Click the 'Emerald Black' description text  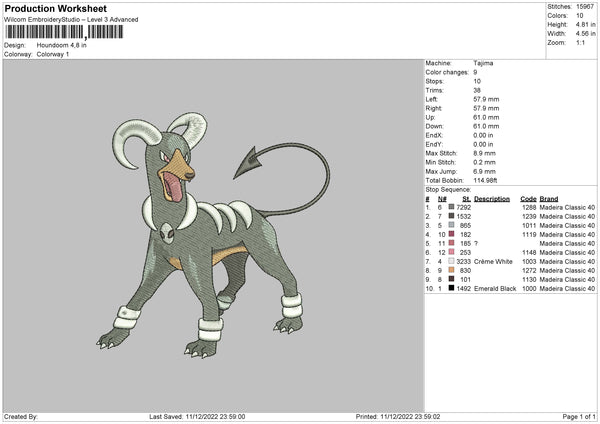point(495,289)
